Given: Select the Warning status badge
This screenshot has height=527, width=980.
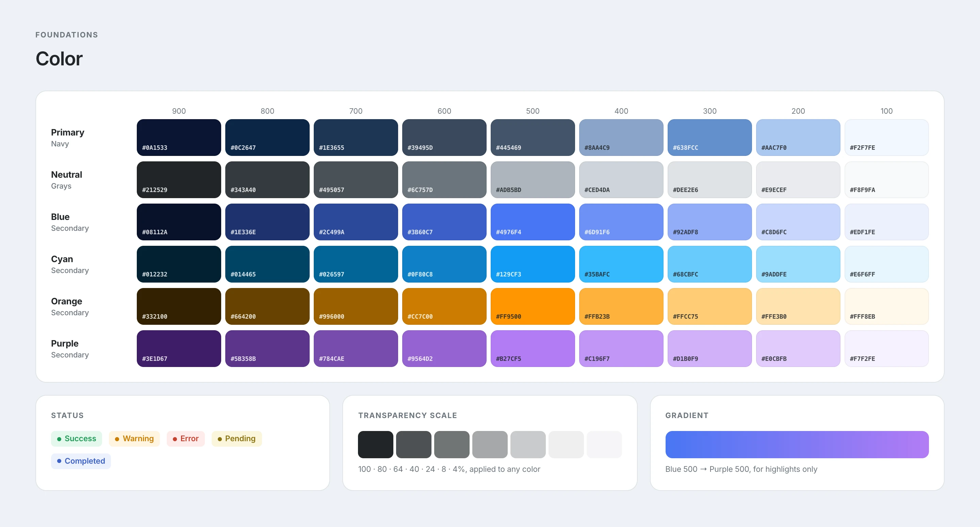Looking at the screenshot, I should 134,439.
